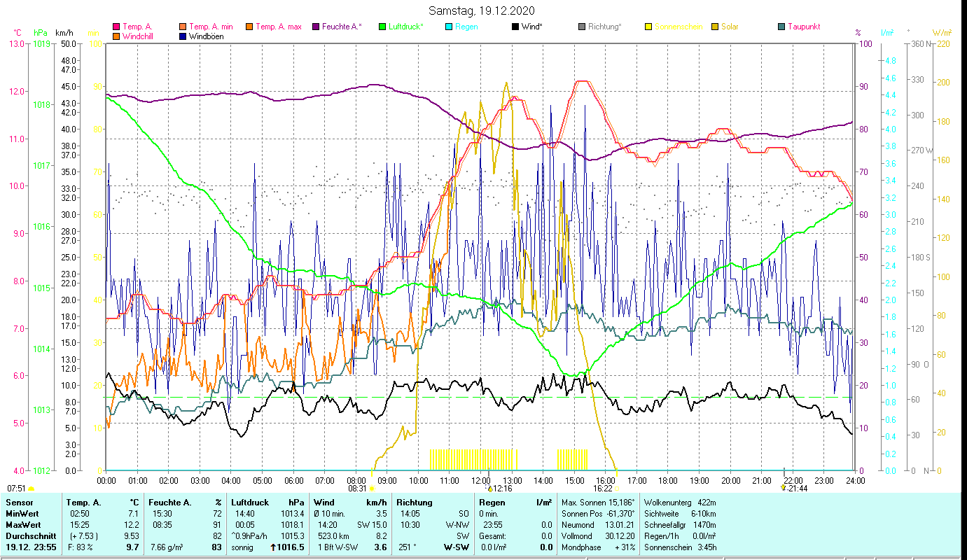Screen dimensions: 967x560
Task: Click the 'Sensor' header in the data table
Action: point(19,503)
